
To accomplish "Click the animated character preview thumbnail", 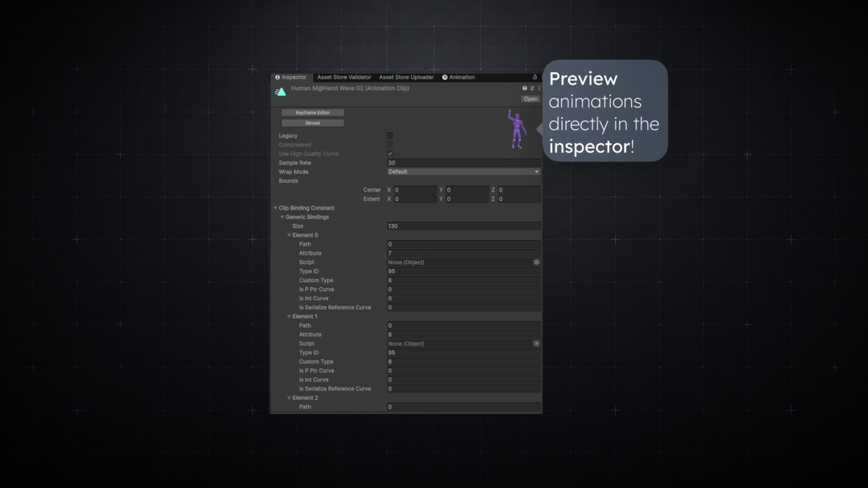I will tap(516, 130).
